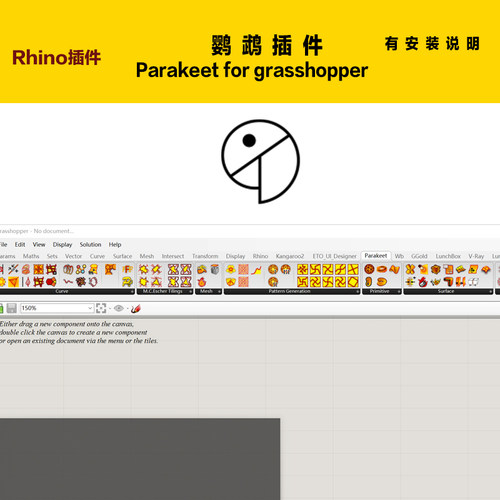
Task: Expand the Curve panel title bar
Action: [66, 291]
